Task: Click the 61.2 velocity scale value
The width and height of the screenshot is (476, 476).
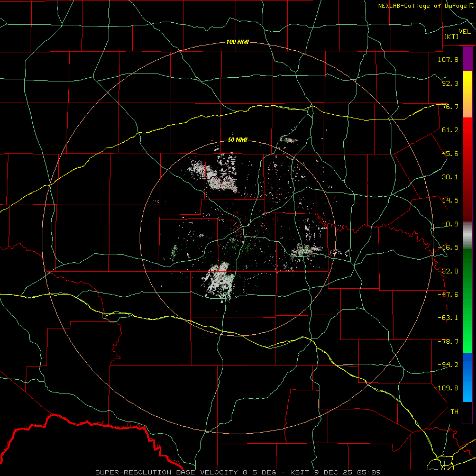Action: coord(450,130)
